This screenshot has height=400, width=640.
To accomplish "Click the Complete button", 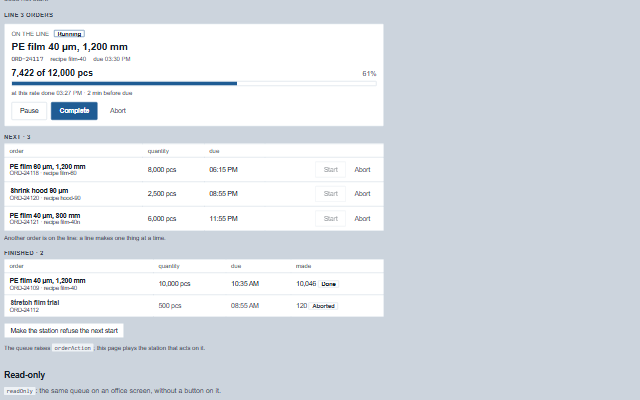I will [74, 111].
